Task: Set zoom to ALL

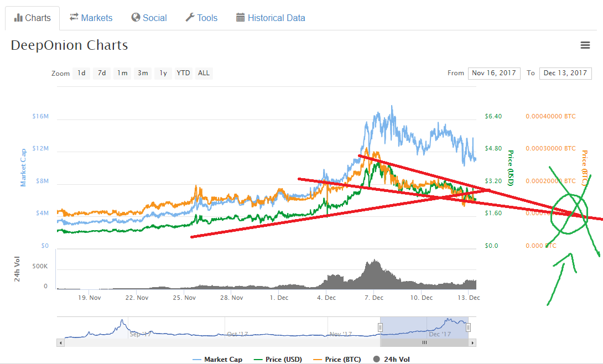Action: pyautogui.click(x=204, y=73)
